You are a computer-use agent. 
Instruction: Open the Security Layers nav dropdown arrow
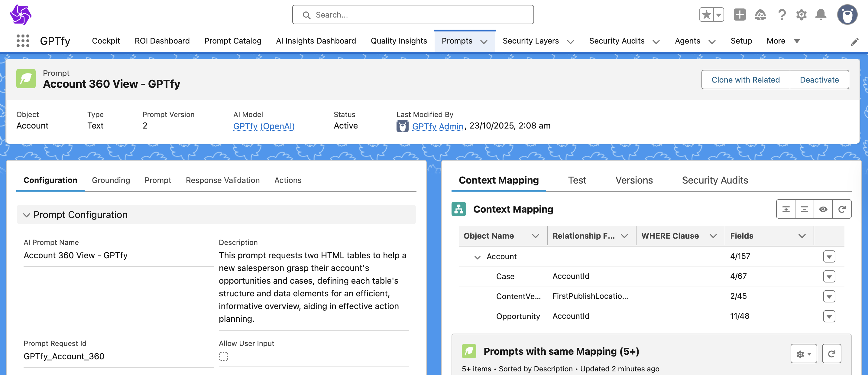coord(570,42)
